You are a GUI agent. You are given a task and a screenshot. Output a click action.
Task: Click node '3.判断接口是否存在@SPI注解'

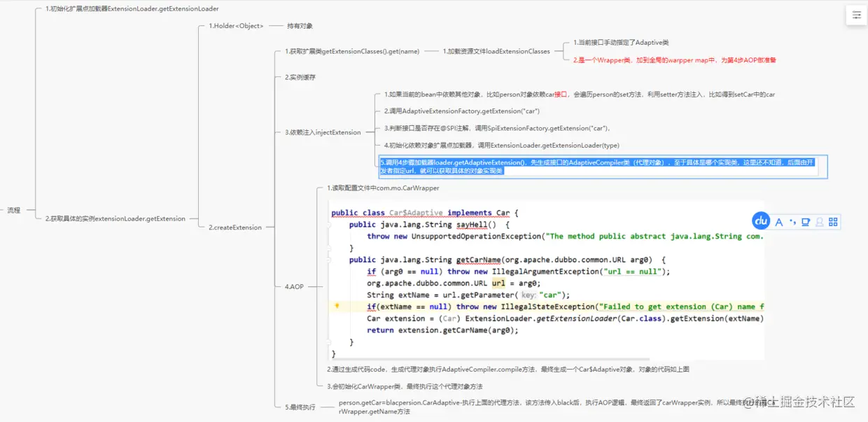pos(497,128)
